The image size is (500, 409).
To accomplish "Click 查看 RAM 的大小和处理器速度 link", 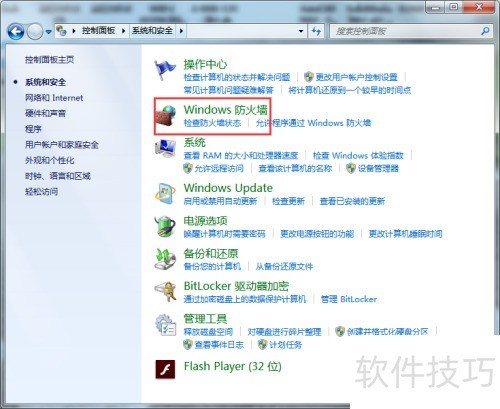I will point(241,155).
